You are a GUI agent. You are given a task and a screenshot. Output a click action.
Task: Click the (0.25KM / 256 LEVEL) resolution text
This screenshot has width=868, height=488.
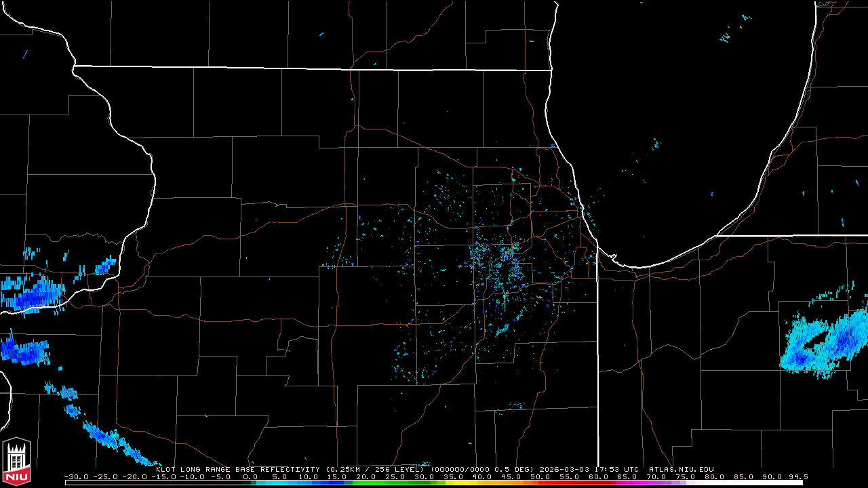click(375, 469)
